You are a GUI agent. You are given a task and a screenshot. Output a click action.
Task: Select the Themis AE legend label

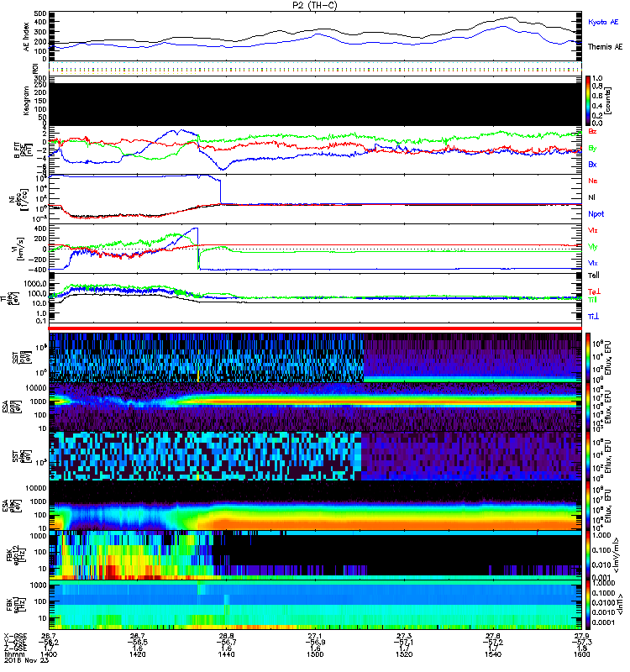pyautogui.click(x=605, y=47)
